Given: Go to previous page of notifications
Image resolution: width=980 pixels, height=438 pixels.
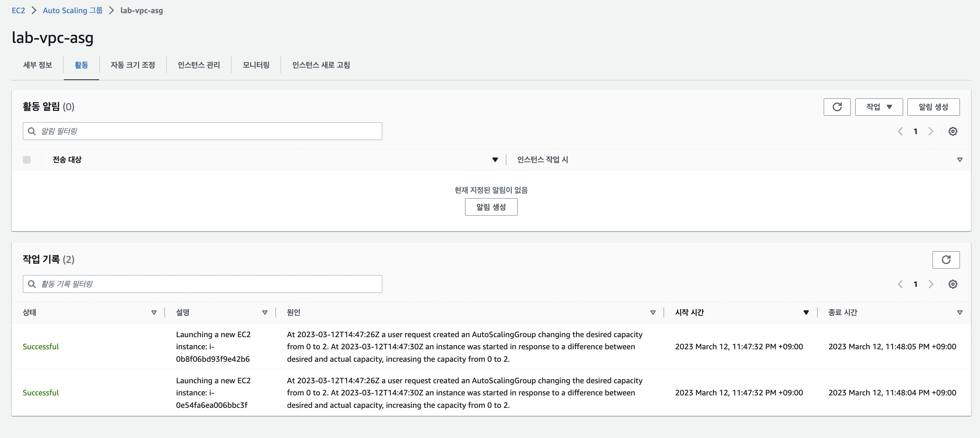Looking at the screenshot, I should point(900,131).
